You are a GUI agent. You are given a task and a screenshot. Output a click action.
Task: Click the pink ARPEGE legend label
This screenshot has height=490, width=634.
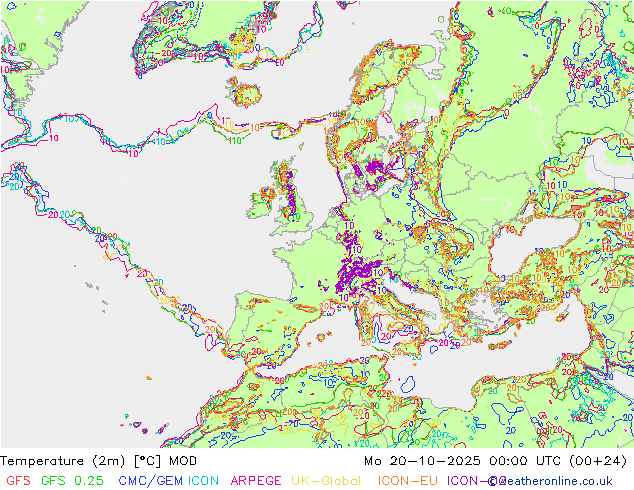click(x=256, y=481)
